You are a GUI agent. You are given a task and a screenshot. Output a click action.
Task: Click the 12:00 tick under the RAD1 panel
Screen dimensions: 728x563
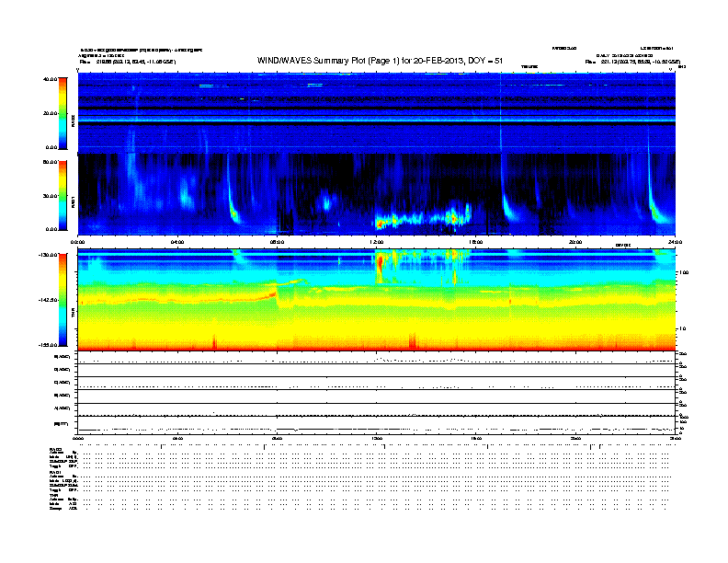coord(377,242)
